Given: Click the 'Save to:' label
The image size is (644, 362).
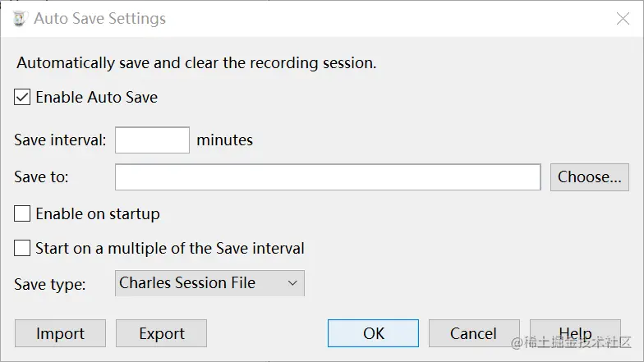Looking at the screenshot, I should coord(41,177).
